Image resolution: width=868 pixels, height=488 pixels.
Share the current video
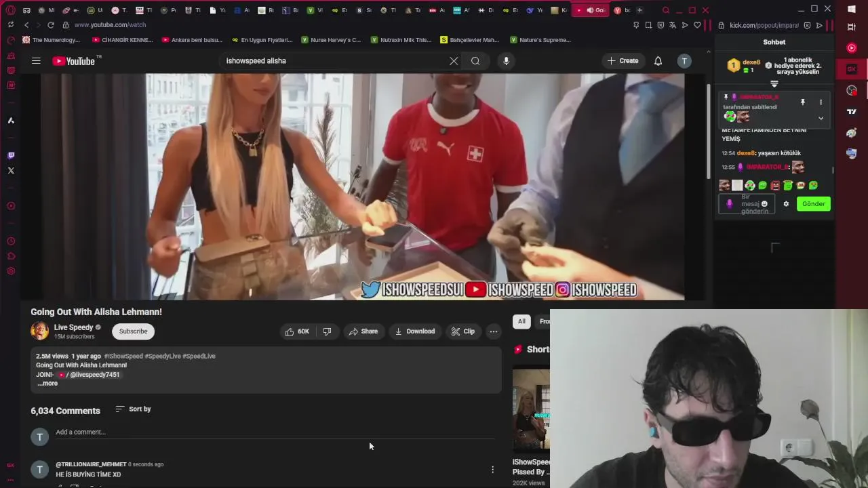click(363, 331)
